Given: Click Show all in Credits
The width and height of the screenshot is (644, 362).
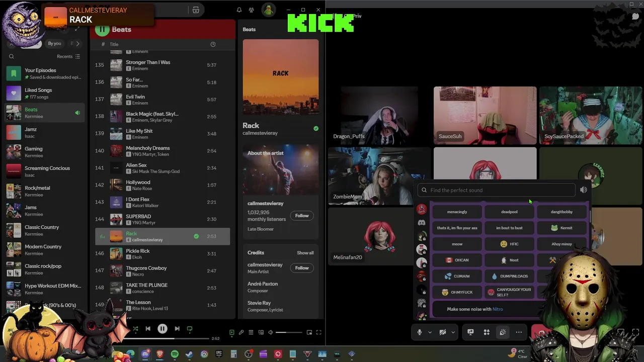Looking at the screenshot, I should coord(305,253).
